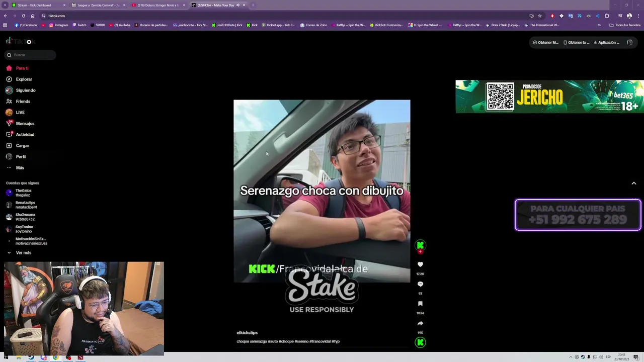Open the browser profile avatar
The height and width of the screenshot is (362, 644).
629,16
